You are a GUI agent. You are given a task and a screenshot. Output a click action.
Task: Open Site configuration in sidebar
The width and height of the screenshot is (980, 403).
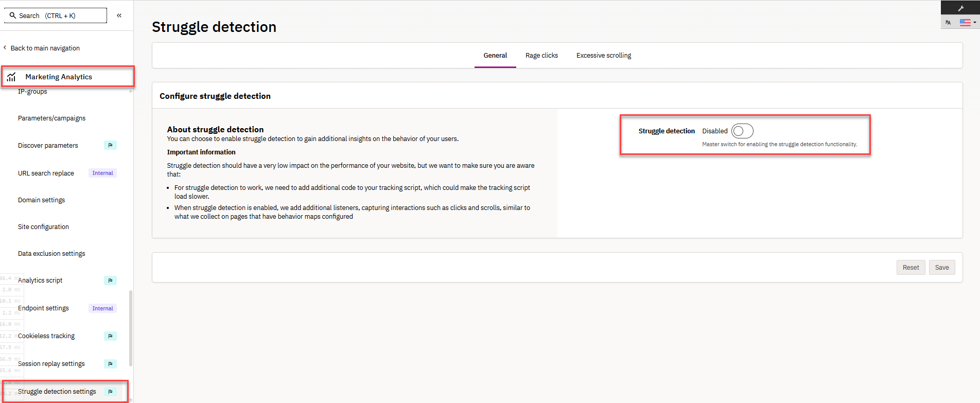[x=43, y=227]
